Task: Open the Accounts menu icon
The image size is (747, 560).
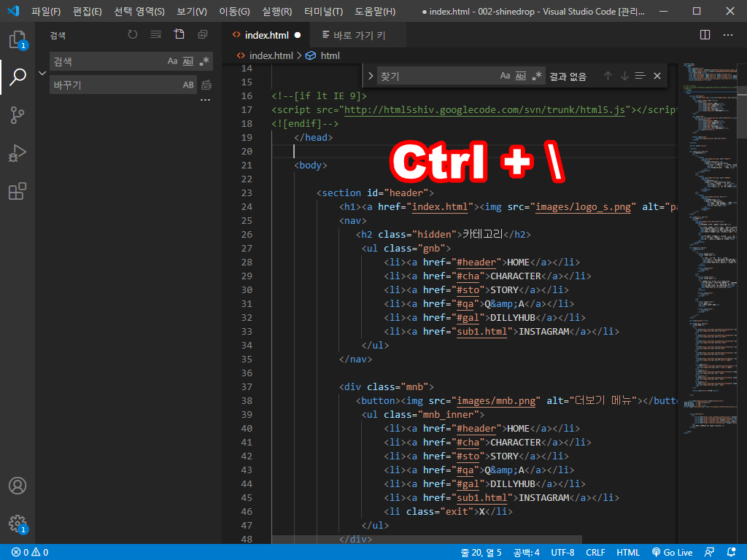Action: click(18, 486)
